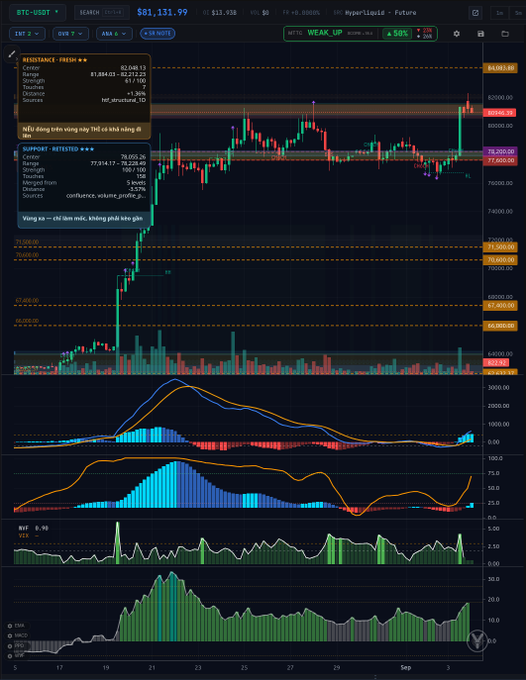Click the green 50% probability badge
The width and height of the screenshot is (526, 680).
[397, 33]
